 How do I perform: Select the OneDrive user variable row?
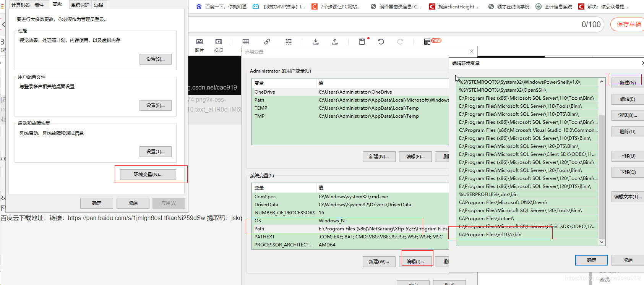point(350,92)
